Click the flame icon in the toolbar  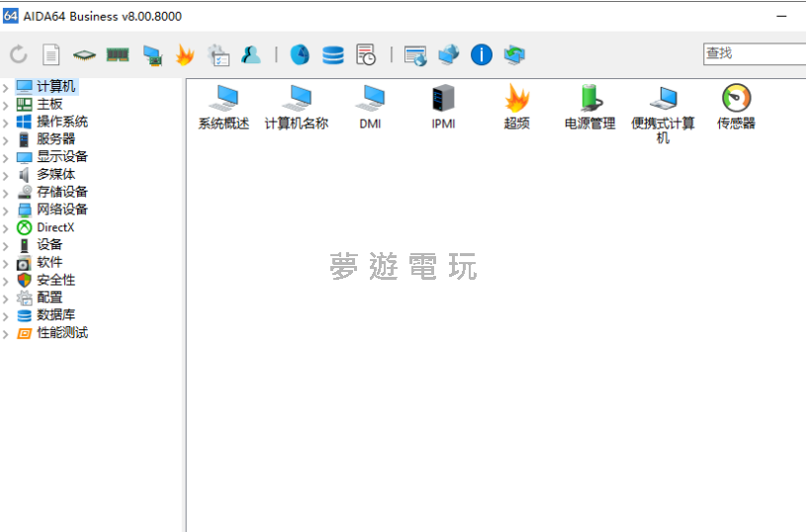185,55
